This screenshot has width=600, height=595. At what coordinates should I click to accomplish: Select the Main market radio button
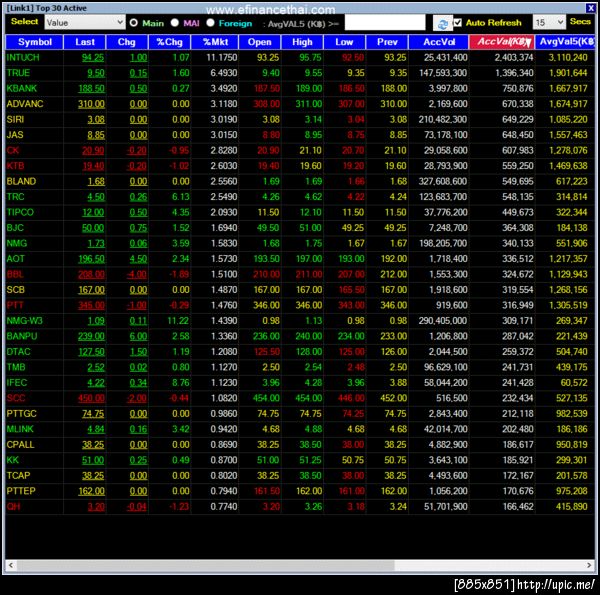tap(134, 23)
